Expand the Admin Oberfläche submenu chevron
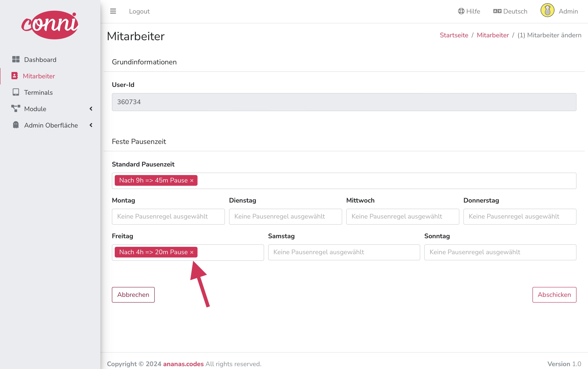 91,125
